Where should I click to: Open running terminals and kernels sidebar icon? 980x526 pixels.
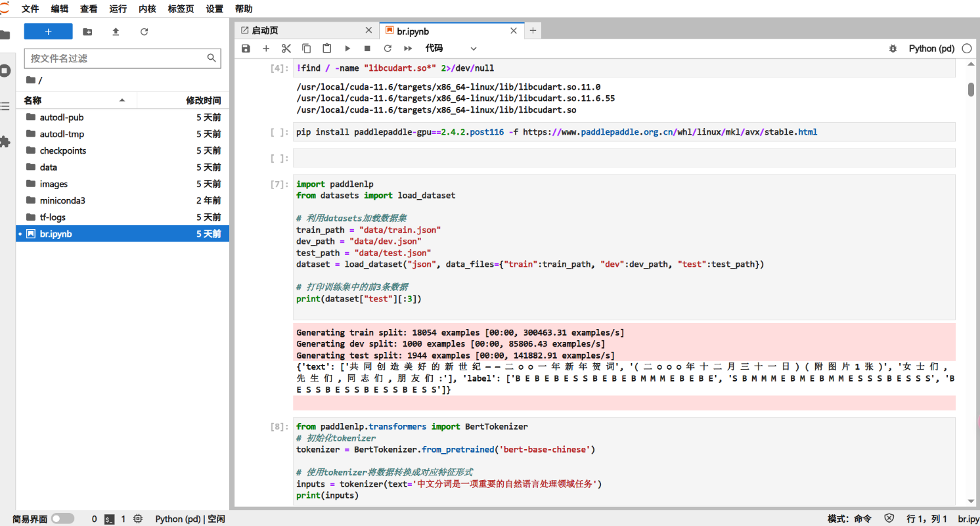[5, 71]
